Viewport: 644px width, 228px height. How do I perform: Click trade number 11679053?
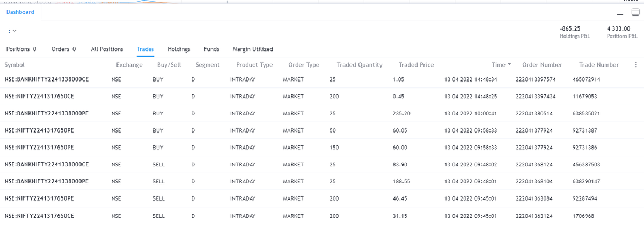coord(585,97)
